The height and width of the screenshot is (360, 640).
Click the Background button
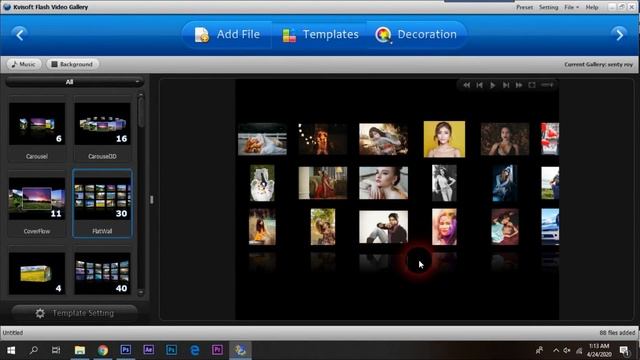tap(72, 64)
